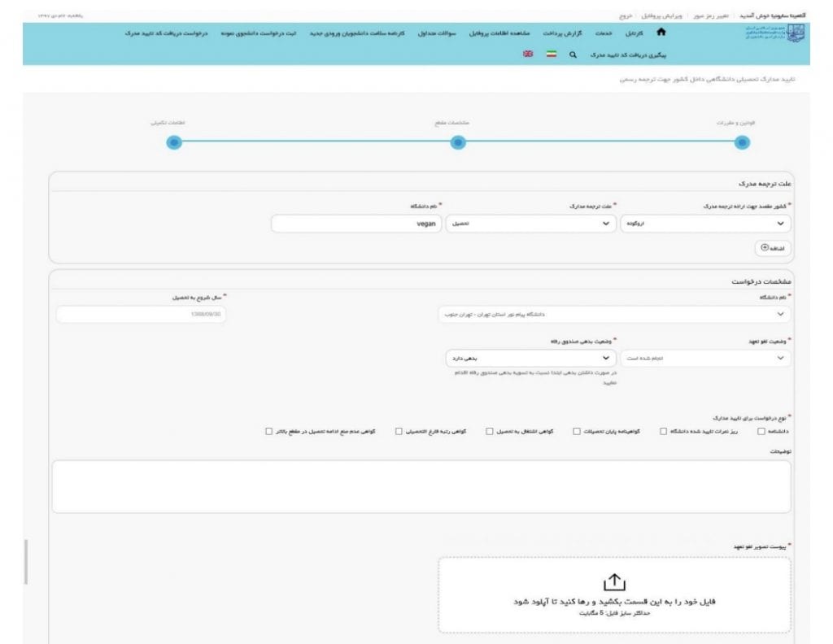Screen dimensions: 833x644
Task: Switch to English via UK flag icon
Action: (x=528, y=54)
